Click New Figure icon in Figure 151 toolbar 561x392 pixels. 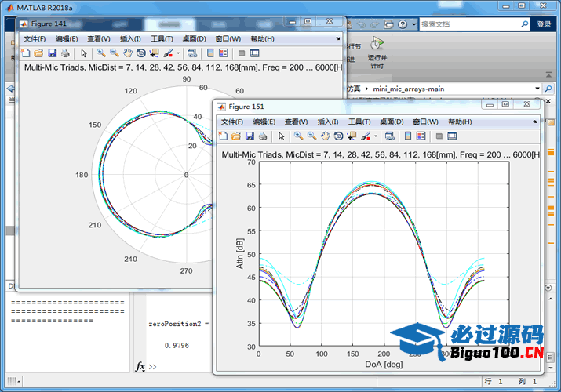pyautogui.click(x=224, y=136)
